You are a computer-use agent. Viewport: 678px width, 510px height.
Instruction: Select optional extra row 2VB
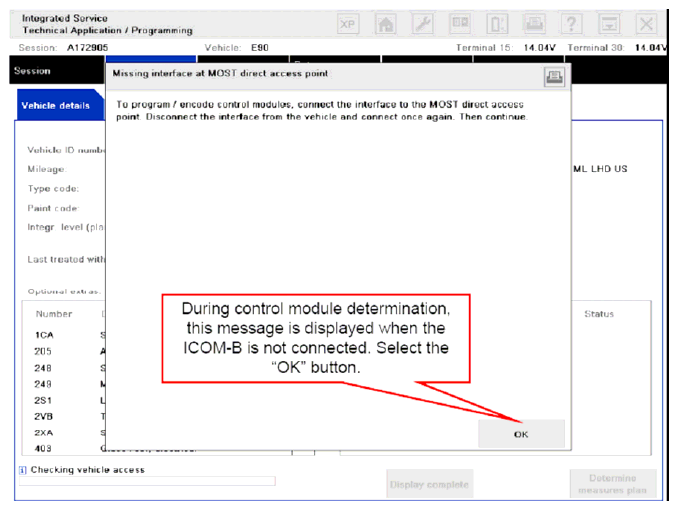point(44,417)
